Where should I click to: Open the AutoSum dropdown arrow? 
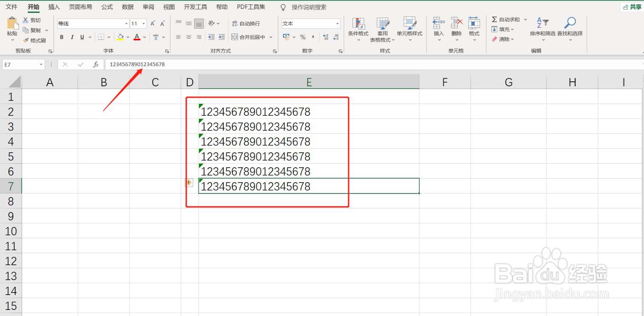coord(525,19)
